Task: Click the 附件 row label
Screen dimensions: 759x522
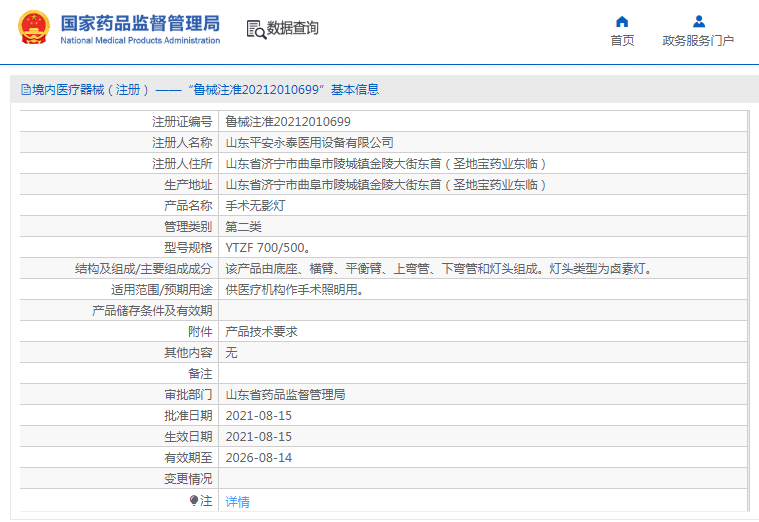Action: [x=200, y=332]
